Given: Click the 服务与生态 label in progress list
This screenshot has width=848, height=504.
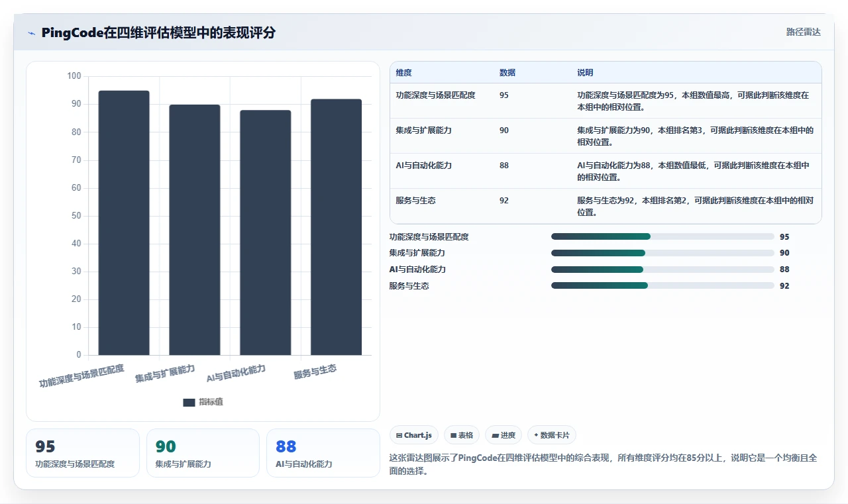Looking at the screenshot, I should tap(409, 286).
